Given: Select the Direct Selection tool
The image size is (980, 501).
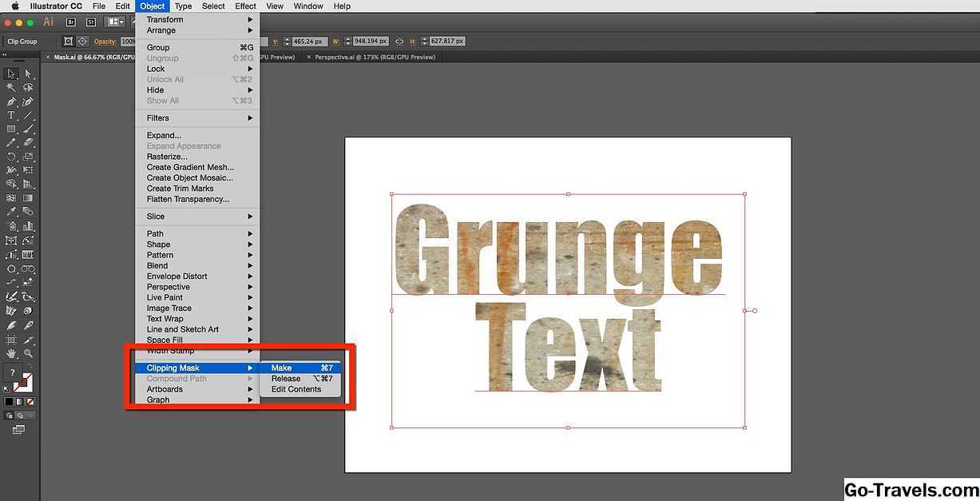Looking at the screenshot, I should (28, 74).
